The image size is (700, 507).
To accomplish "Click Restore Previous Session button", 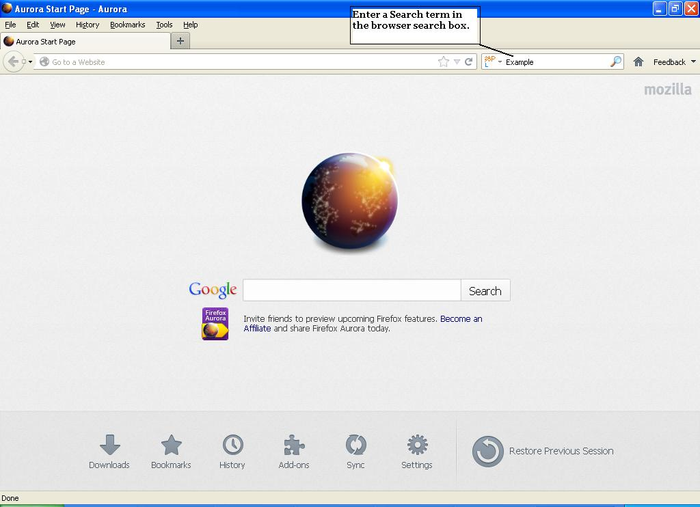I will [x=543, y=451].
